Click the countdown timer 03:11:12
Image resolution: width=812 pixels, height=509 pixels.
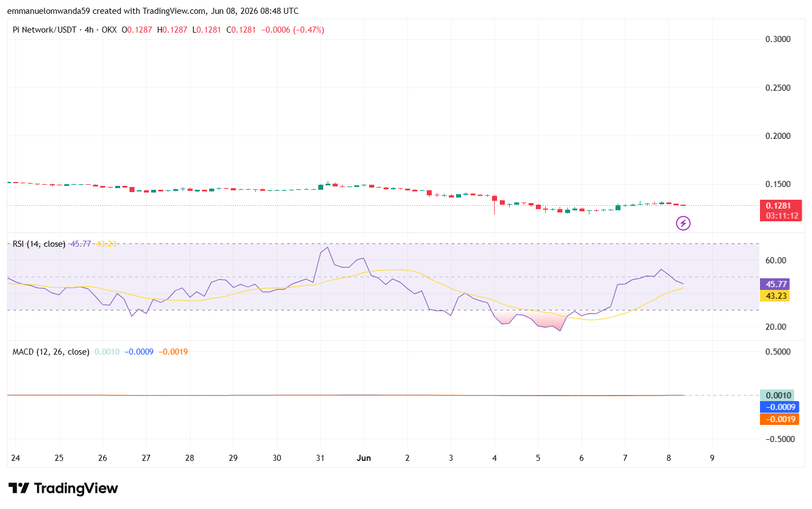tap(780, 216)
